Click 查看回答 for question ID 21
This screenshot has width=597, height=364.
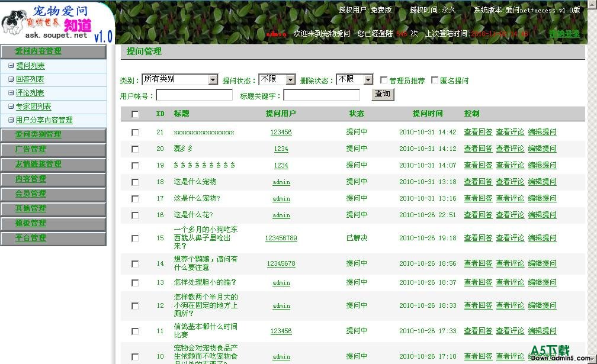(x=478, y=133)
